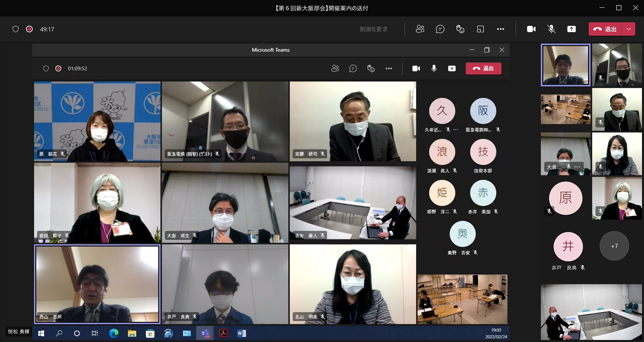Click 制御を要求 request control

click(374, 29)
